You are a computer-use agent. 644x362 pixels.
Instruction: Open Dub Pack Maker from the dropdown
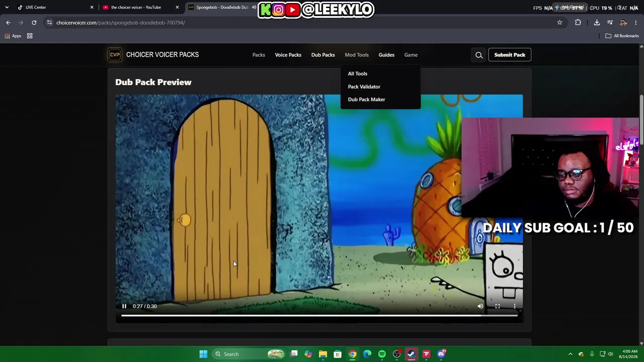pyautogui.click(x=366, y=100)
